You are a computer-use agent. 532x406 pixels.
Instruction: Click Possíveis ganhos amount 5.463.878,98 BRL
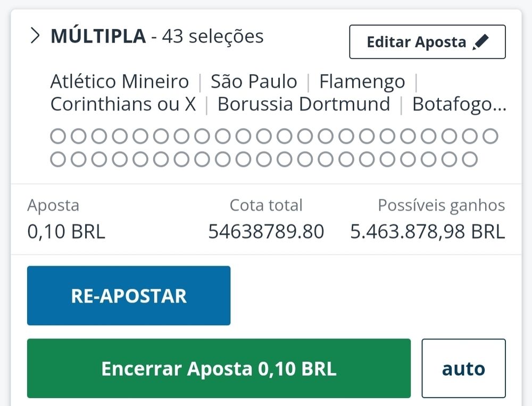point(428,232)
